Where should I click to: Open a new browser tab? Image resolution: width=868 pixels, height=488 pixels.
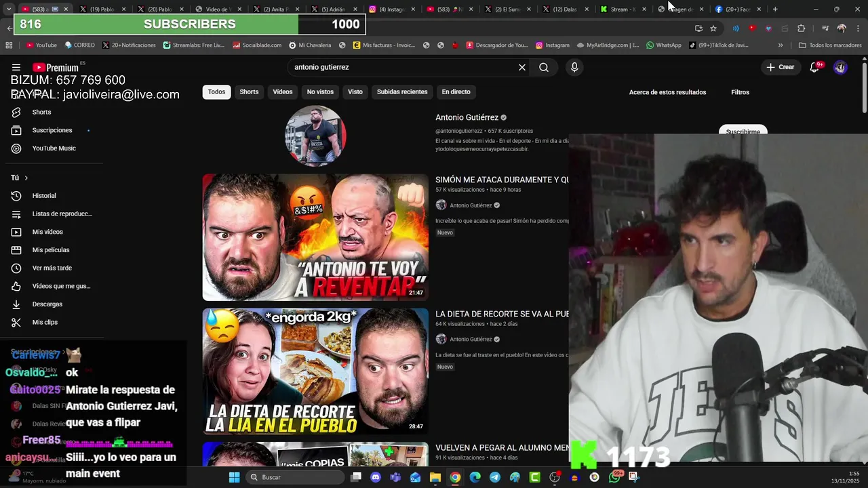775,9
